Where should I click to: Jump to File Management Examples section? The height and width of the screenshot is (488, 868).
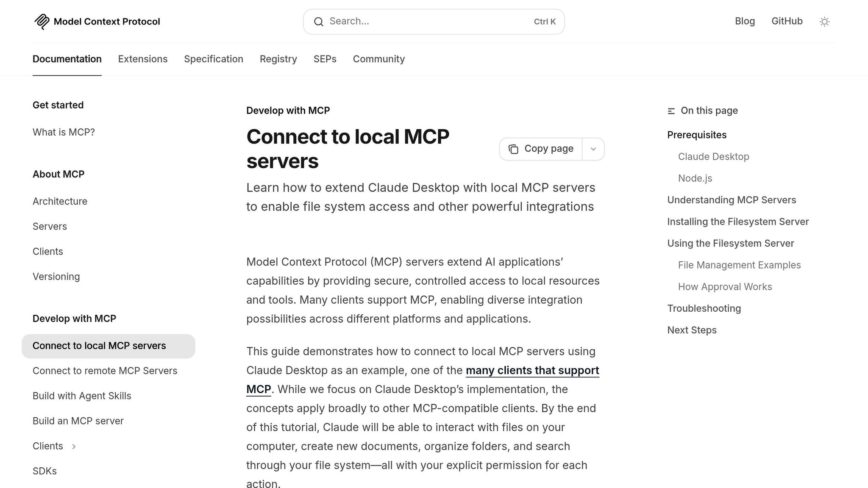(740, 265)
